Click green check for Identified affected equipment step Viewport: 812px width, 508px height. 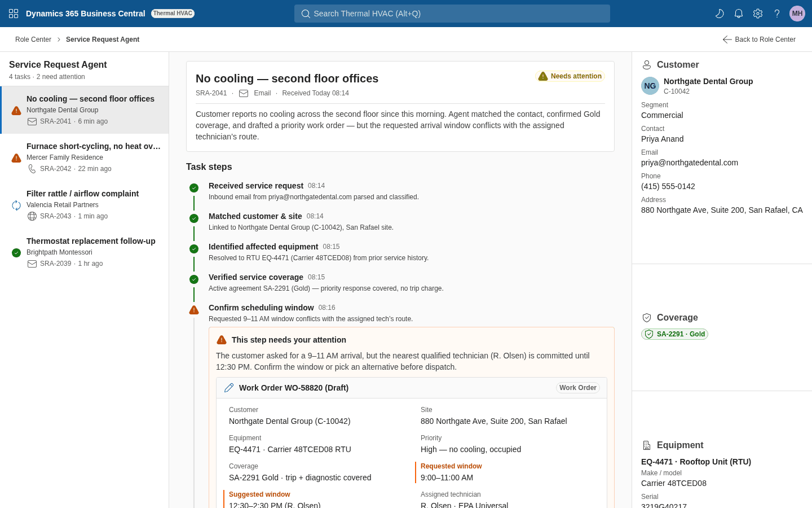194,249
